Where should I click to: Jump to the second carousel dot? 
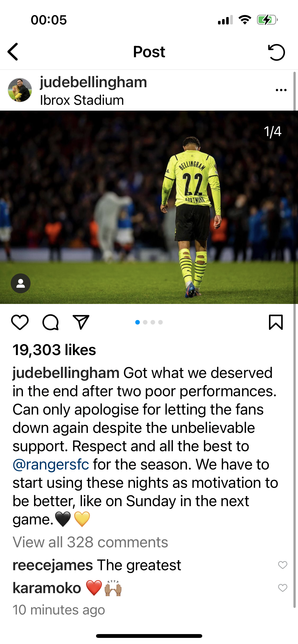click(x=145, y=322)
